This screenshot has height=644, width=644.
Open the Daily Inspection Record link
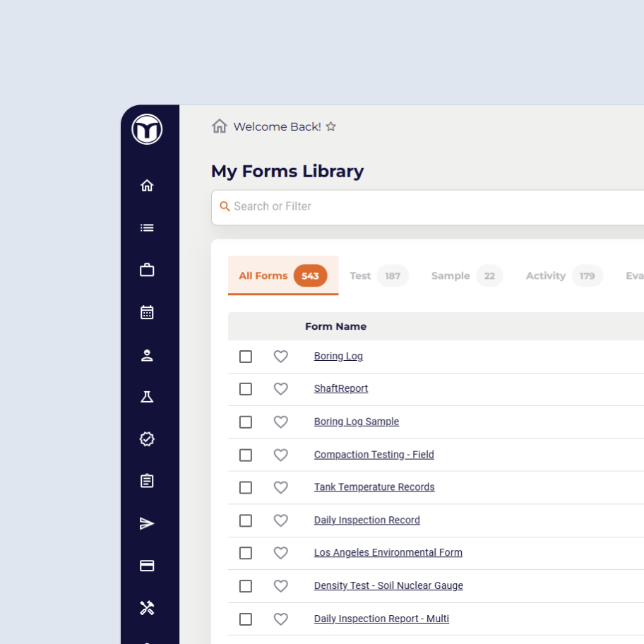tap(366, 520)
